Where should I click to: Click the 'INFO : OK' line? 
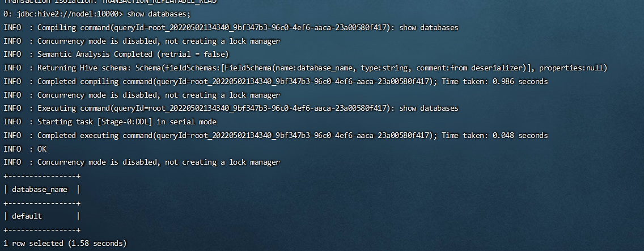pyautogui.click(x=25, y=149)
